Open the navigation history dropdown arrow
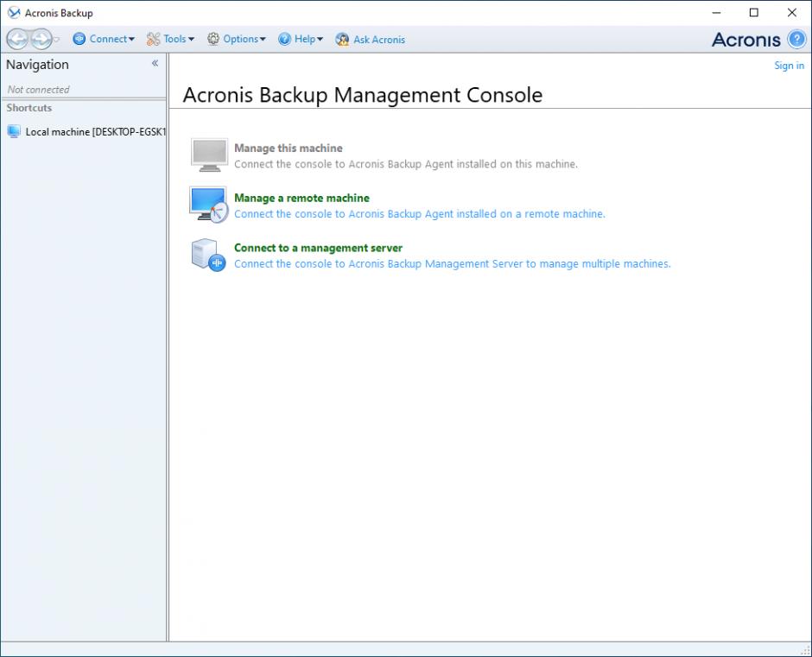This screenshot has height=657, width=812. point(57,40)
